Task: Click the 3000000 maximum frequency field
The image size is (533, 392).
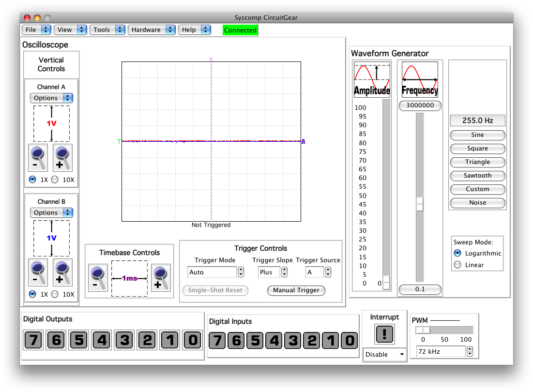Action: click(x=420, y=106)
